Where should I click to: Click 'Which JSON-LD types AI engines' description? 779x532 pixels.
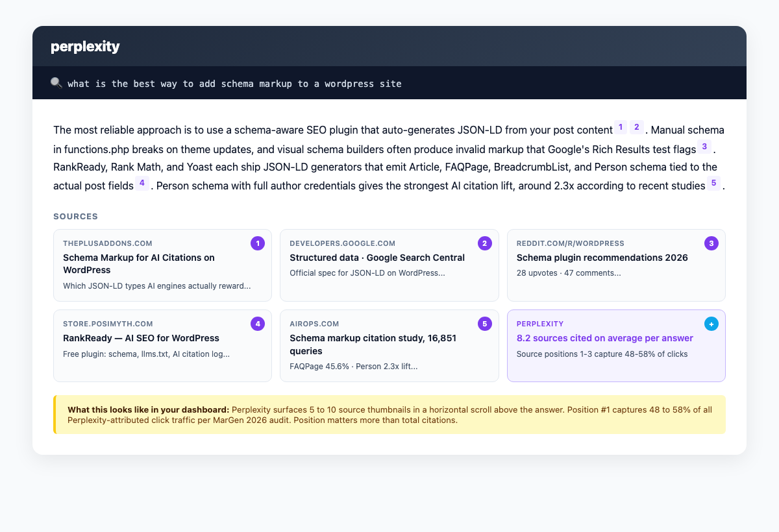[157, 286]
